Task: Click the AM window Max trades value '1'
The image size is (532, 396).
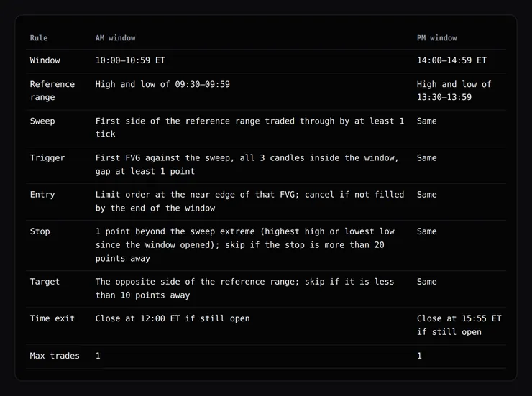Action: pos(98,356)
